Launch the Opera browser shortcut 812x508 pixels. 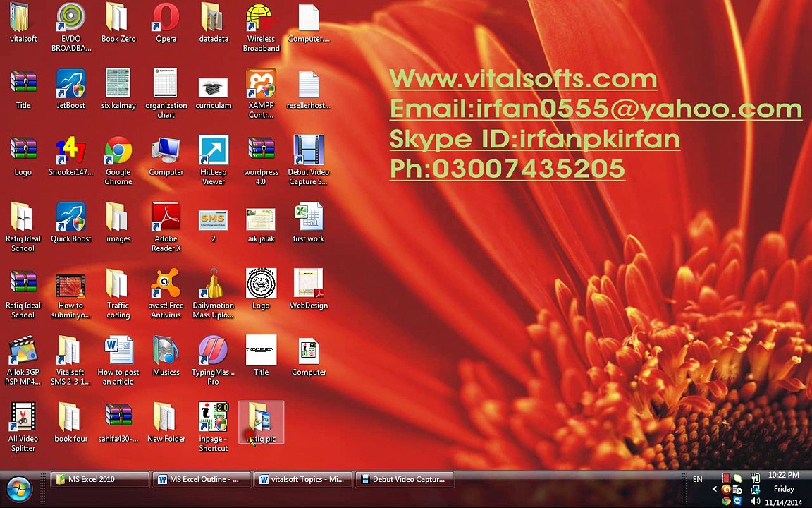[x=166, y=23]
